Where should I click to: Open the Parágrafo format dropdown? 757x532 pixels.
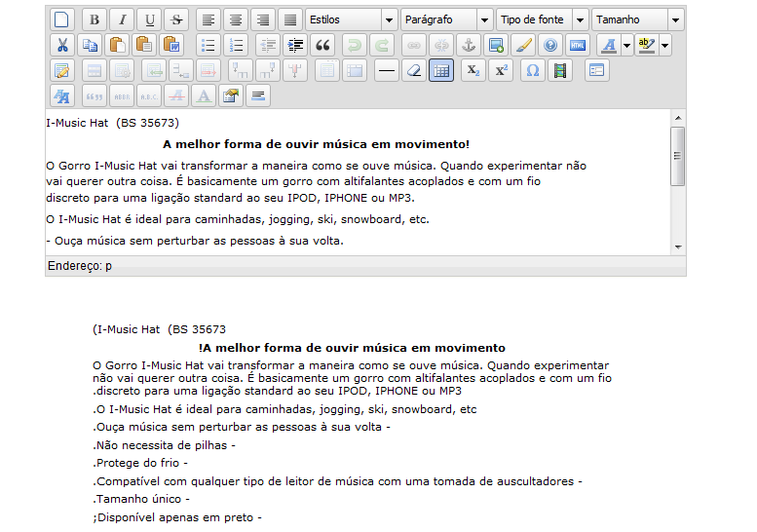447,19
